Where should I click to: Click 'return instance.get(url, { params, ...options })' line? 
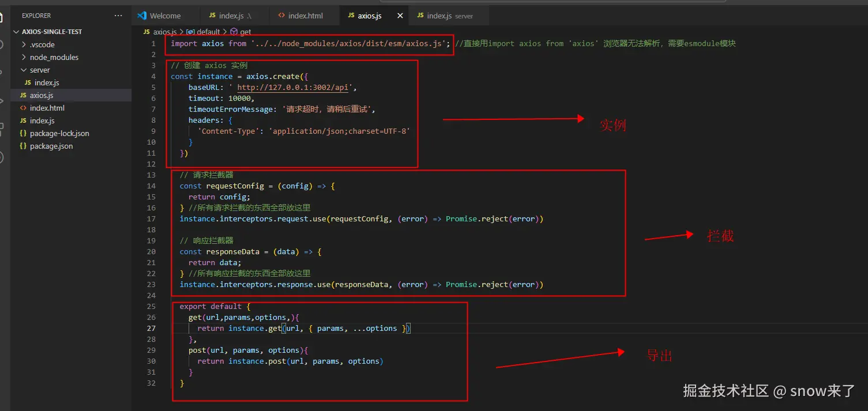303,329
